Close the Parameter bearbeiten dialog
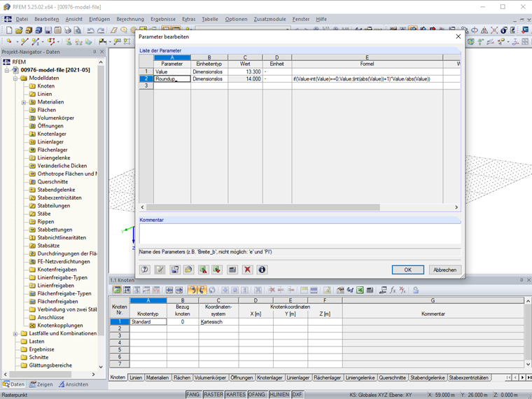This screenshot has width=532, height=399. [x=458, y=36]
